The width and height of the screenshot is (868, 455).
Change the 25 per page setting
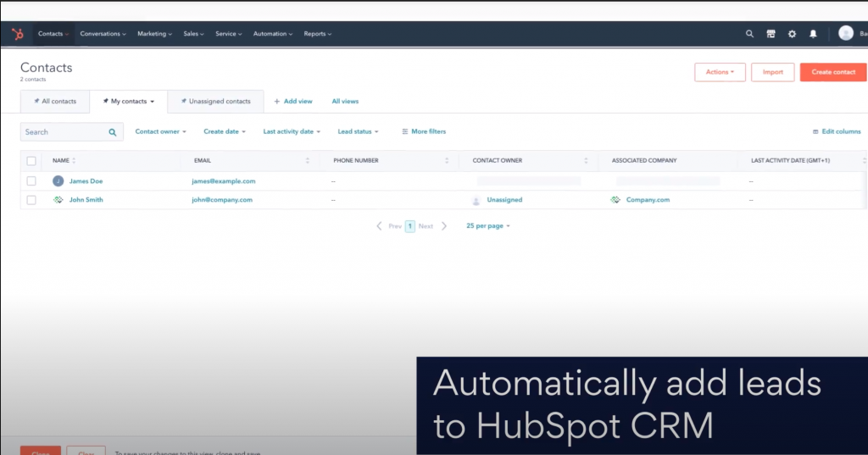[487, 226]
